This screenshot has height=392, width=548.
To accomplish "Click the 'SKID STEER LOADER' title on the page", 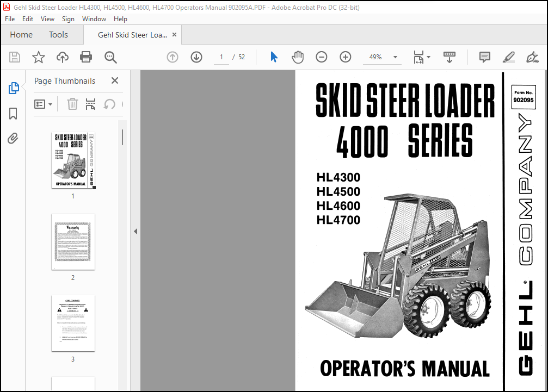I will tap(405, 100).
